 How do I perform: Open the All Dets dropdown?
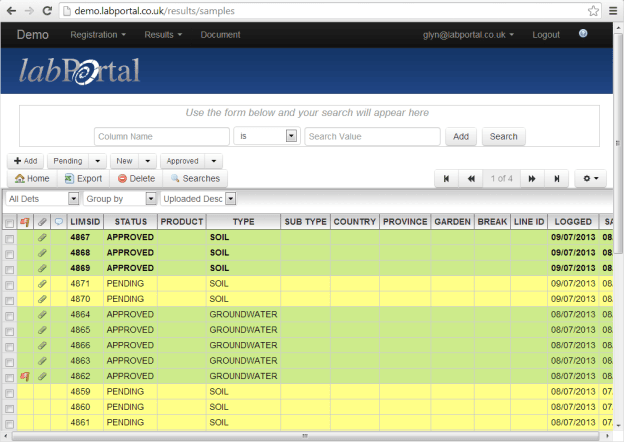[x=43, y=199]
